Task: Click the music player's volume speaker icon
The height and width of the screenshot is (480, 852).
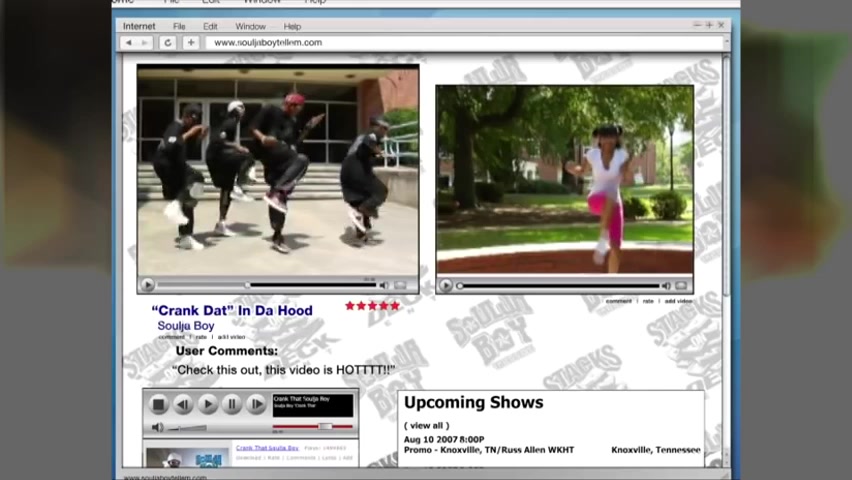Action: (x=157, y=427)
